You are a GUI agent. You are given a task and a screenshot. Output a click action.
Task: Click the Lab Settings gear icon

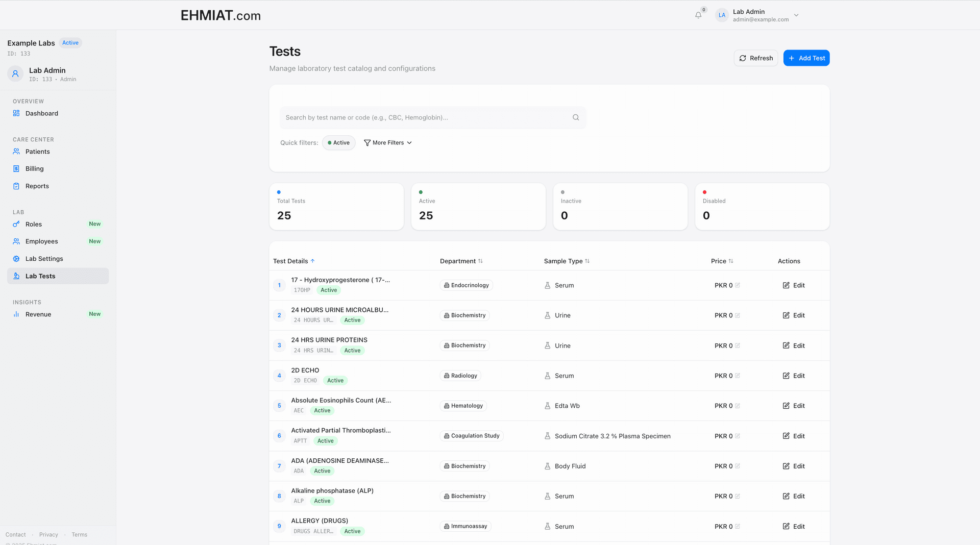[x=16, y=259]
